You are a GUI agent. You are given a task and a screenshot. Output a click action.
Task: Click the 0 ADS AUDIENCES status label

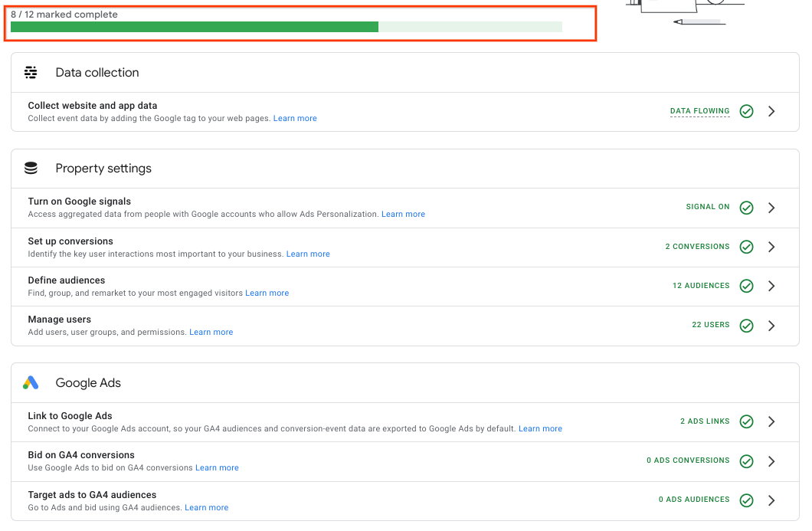694,500
